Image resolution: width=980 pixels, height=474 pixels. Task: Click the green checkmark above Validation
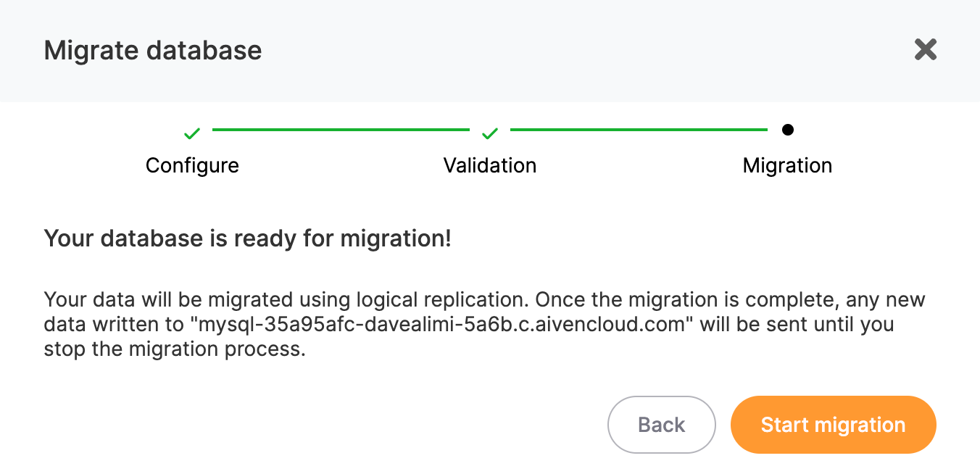tap(490, 133)
